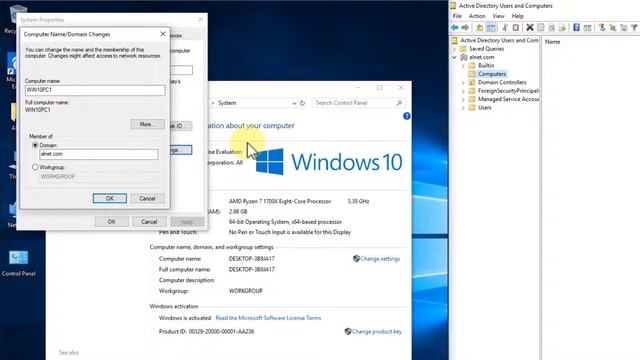Click the Product ID 00329-20000-00001-AA236 text
Image resolution: width=640 pixels, height=360 pixels.
point(206,331)
